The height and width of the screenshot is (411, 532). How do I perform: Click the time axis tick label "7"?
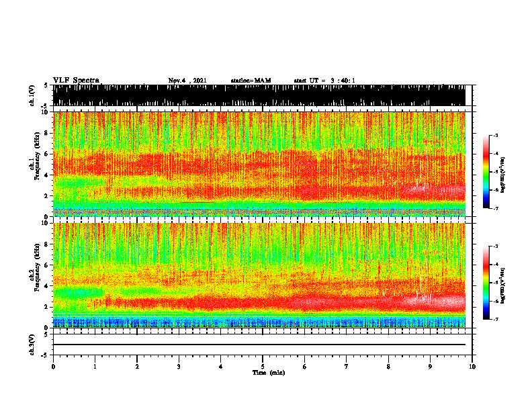pos(347,367)
